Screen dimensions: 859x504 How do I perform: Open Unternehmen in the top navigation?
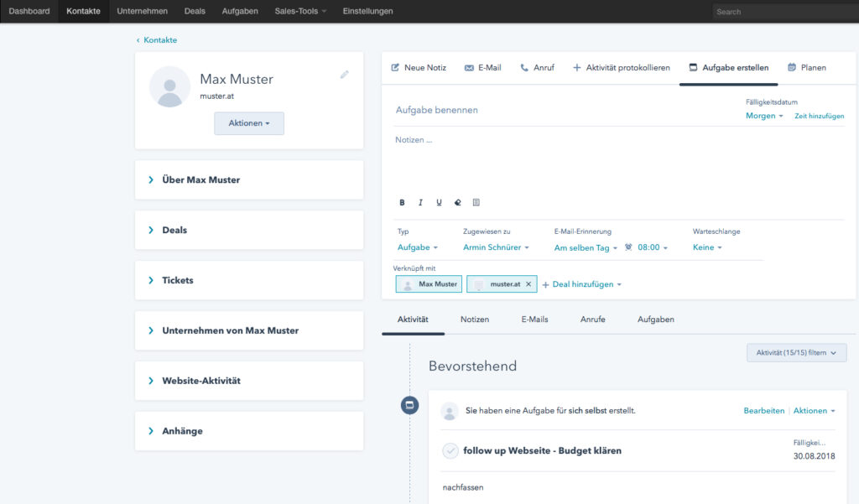[142, 11]
